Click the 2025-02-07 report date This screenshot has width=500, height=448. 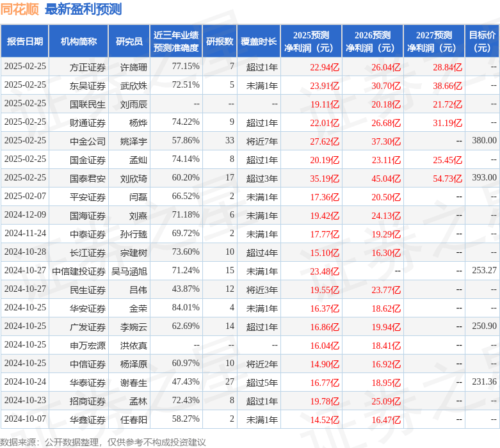pyautogui.click(x=25, y=196)
